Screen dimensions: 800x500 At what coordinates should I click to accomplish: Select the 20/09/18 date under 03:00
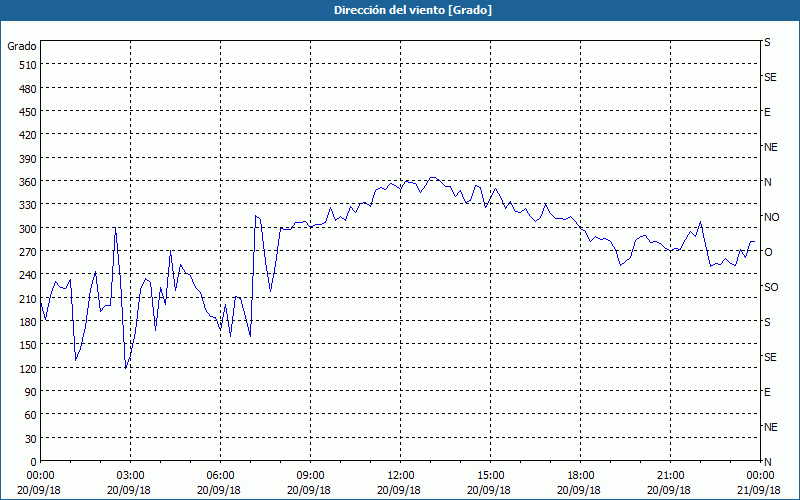point(131,490)
